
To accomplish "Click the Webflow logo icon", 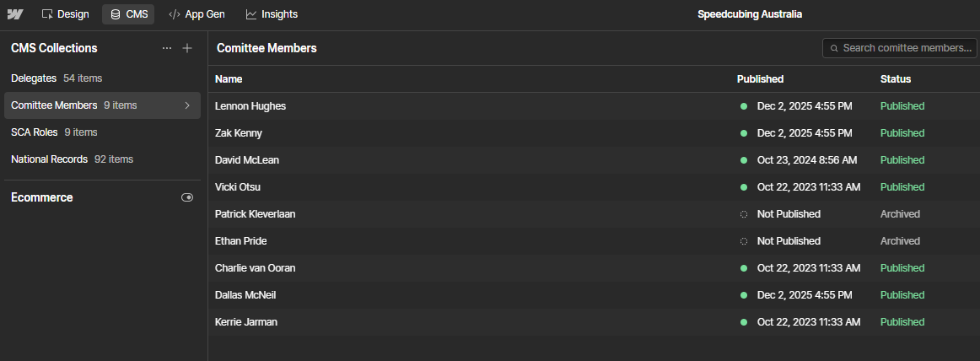I will pyautogui.click(x=15, y=14).
